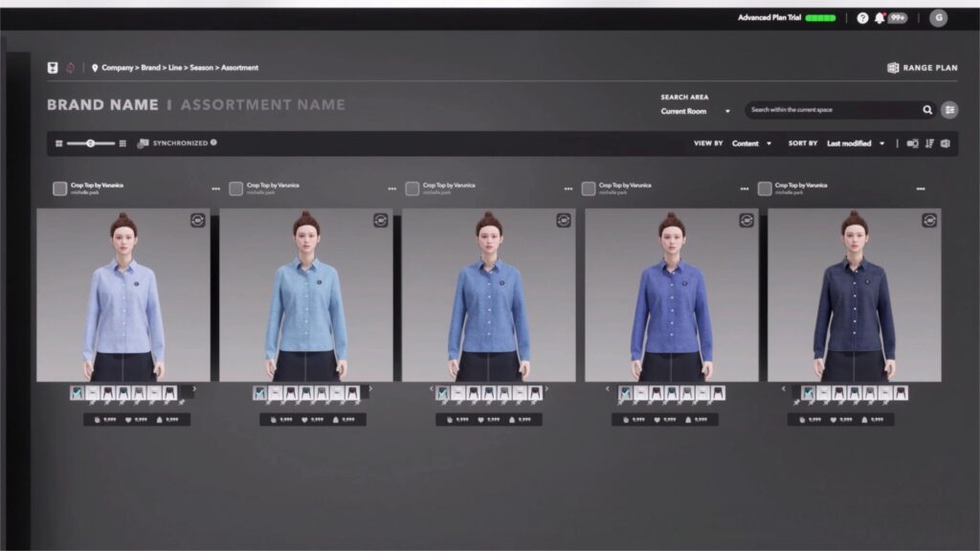Viewport: 980px width, 551px height.
Task: Click the notifications bell icon
Action: [880, 18]
